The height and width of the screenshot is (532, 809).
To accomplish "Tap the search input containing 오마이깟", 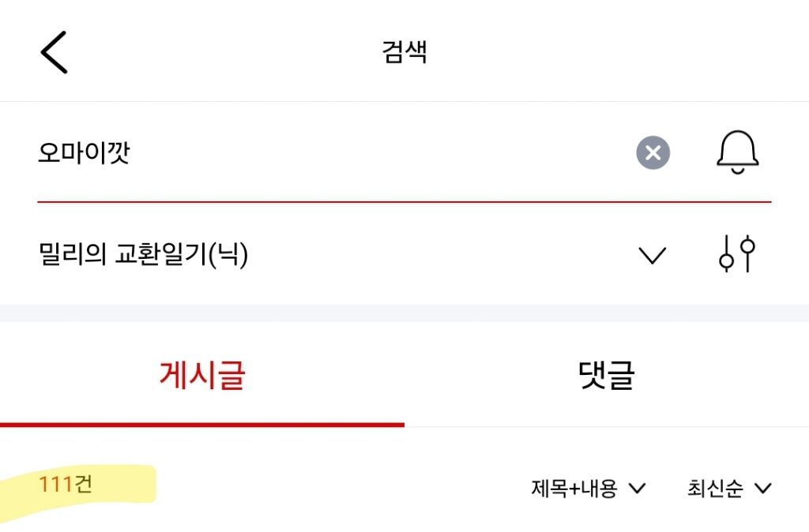I will click(x=237, y=152).
